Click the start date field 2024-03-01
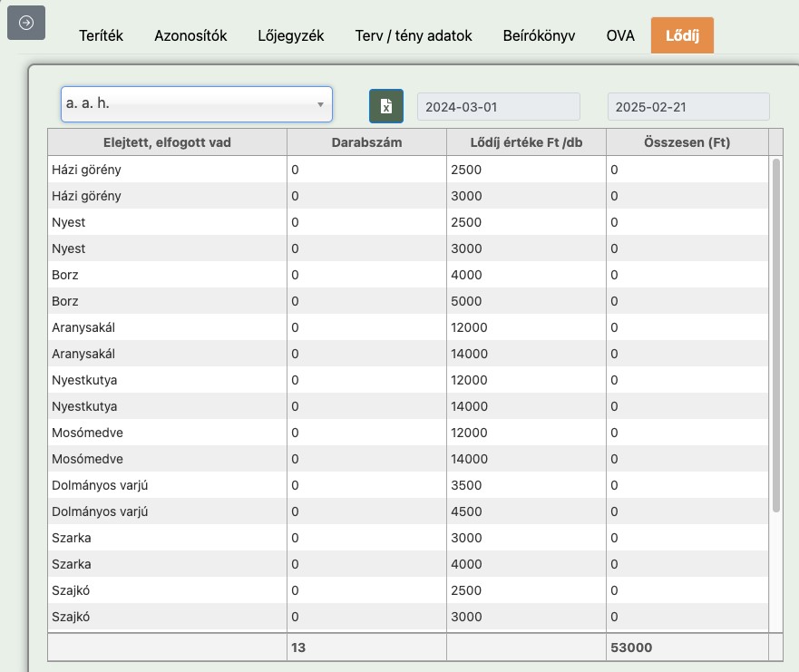The image size is (799, 672). click(x=498, y=106)
